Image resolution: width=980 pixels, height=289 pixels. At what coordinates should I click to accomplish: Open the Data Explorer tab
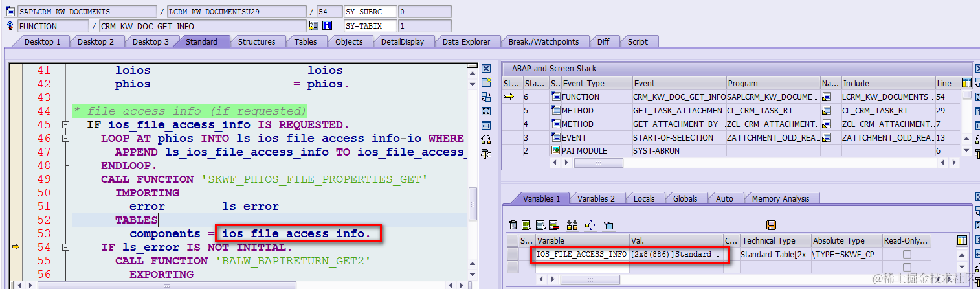click(x=467, y=41)
